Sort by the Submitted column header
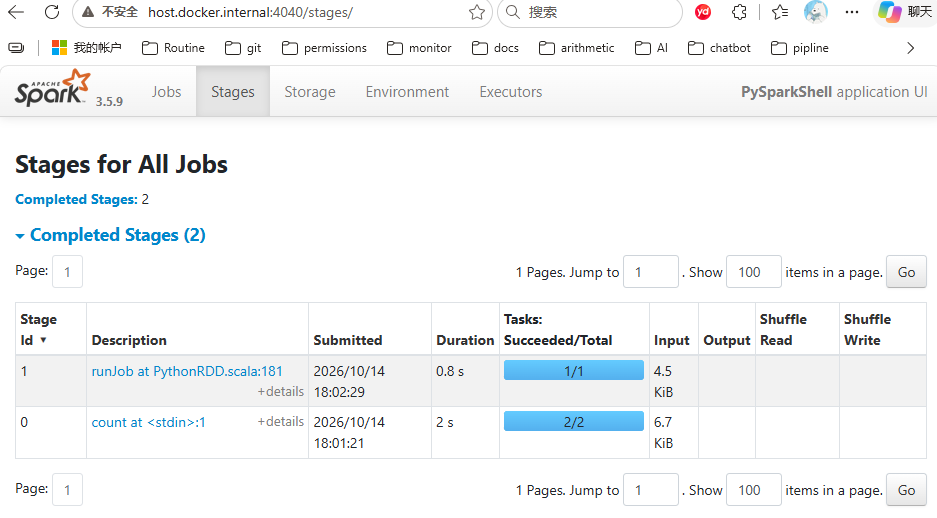The height and width of the screenshot is (518, 937). click(x=348, y=340)
